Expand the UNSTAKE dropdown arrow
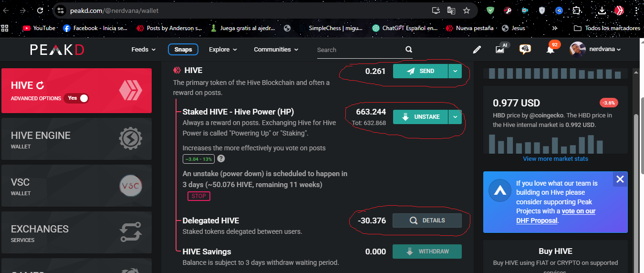 tap(455, 116)
